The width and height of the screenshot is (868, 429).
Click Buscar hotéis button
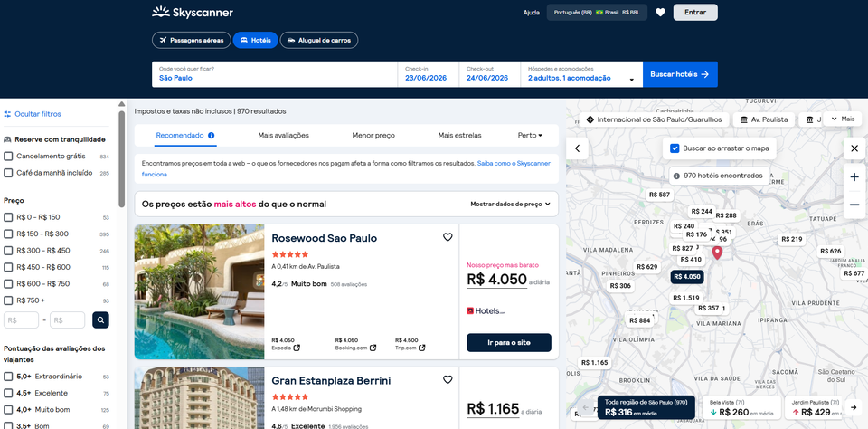click(680, 74)
